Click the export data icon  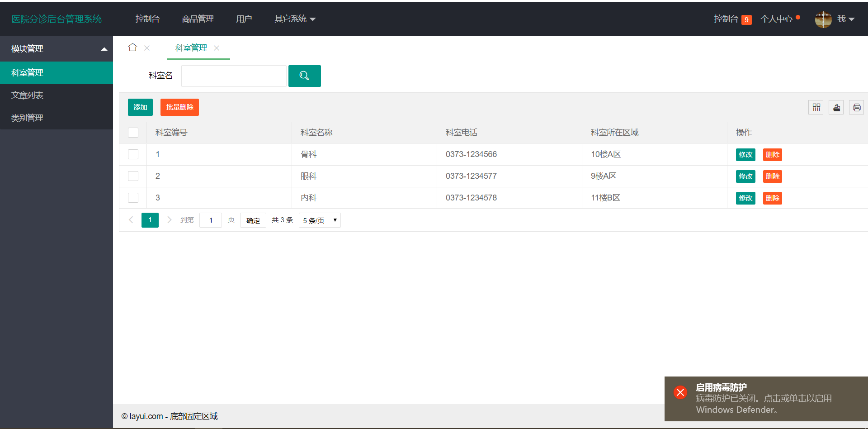coord(836,107)
